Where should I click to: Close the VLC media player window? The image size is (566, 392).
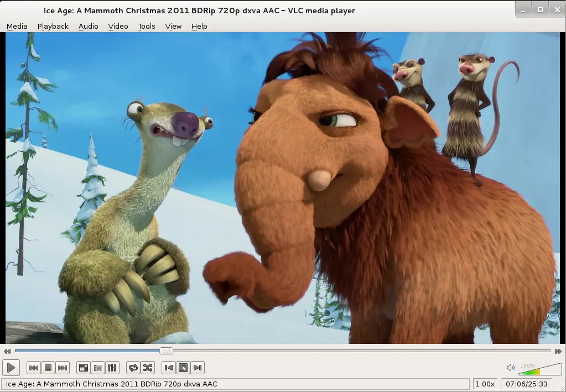557,10
